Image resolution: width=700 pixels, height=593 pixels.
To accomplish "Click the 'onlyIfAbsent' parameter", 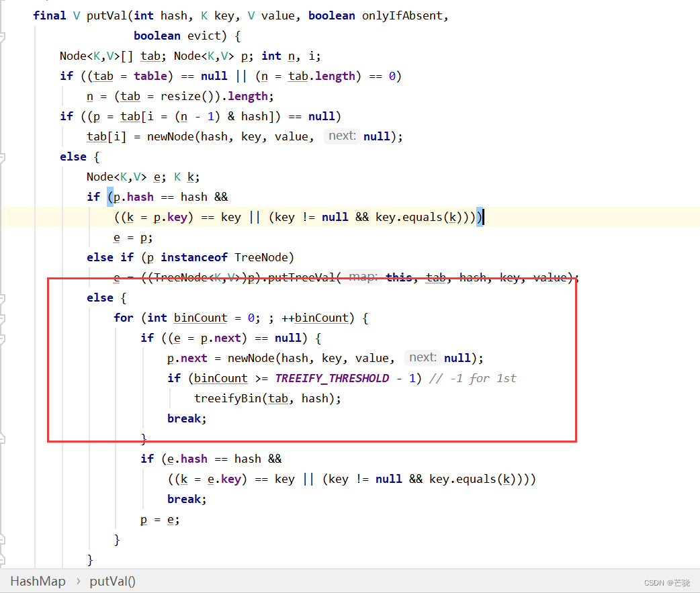I will click(402, 15).
